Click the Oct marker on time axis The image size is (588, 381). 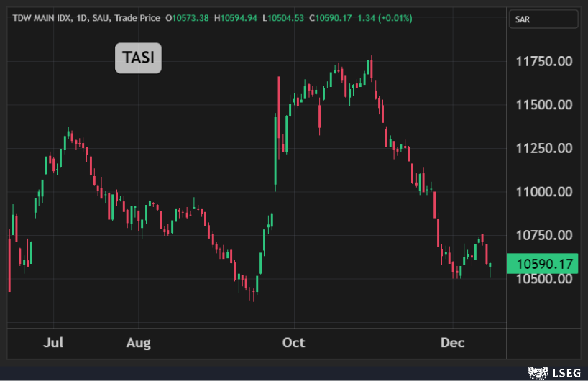293,343
